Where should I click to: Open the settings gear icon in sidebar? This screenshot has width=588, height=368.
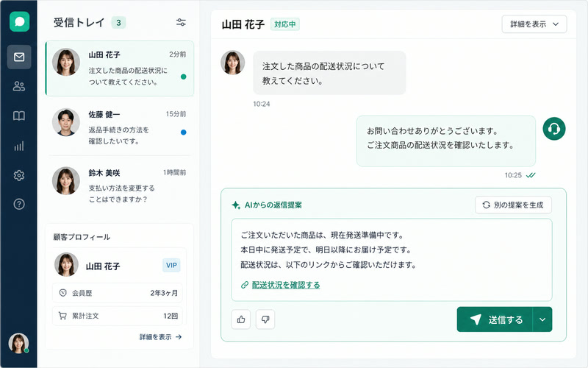(19, 175)
